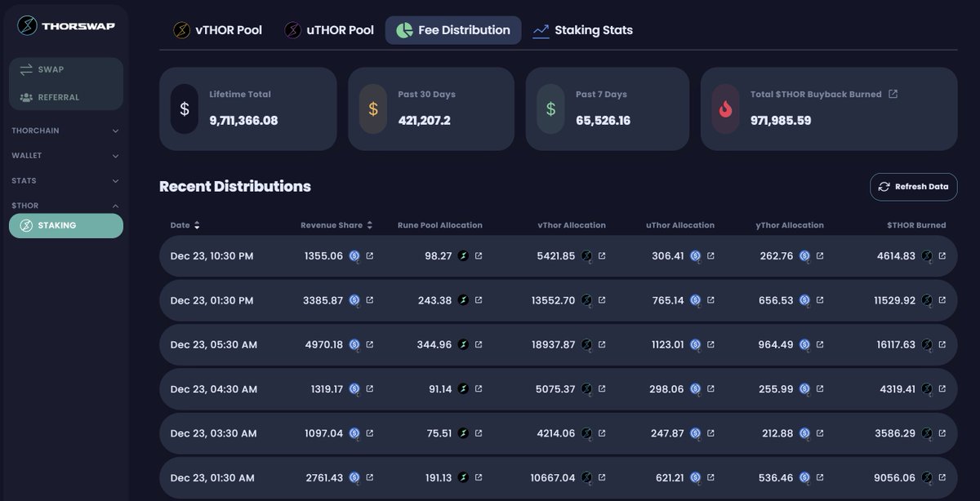Click the vThor Allocation column header
Screen dimensions: 980x501
[572, 225]
